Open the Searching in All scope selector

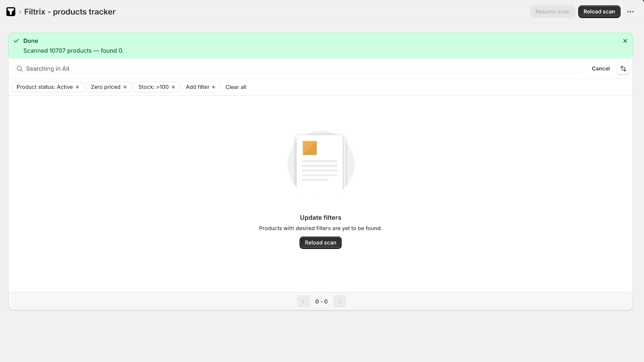click(x=47, y=69)
